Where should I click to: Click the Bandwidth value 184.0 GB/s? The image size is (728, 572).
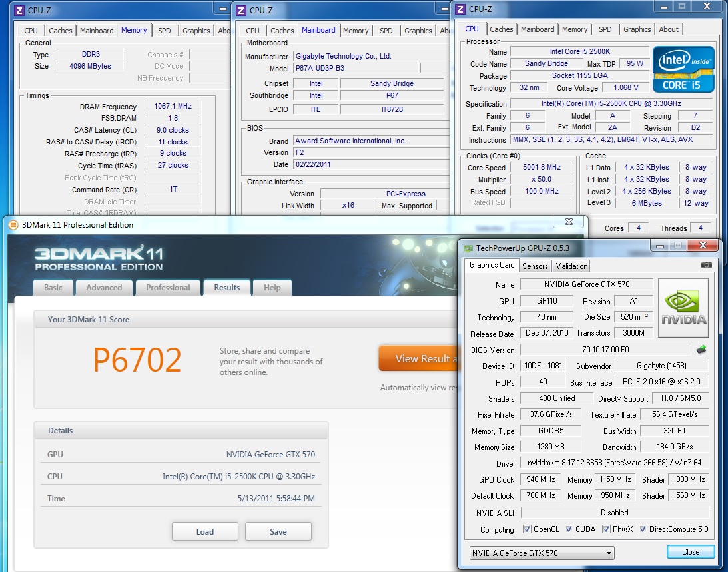[675, 447]
